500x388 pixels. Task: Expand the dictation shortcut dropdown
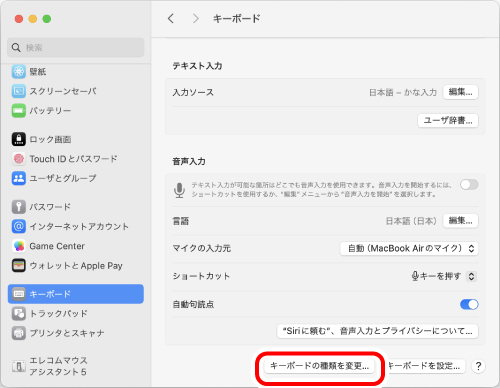click(443, 276)
